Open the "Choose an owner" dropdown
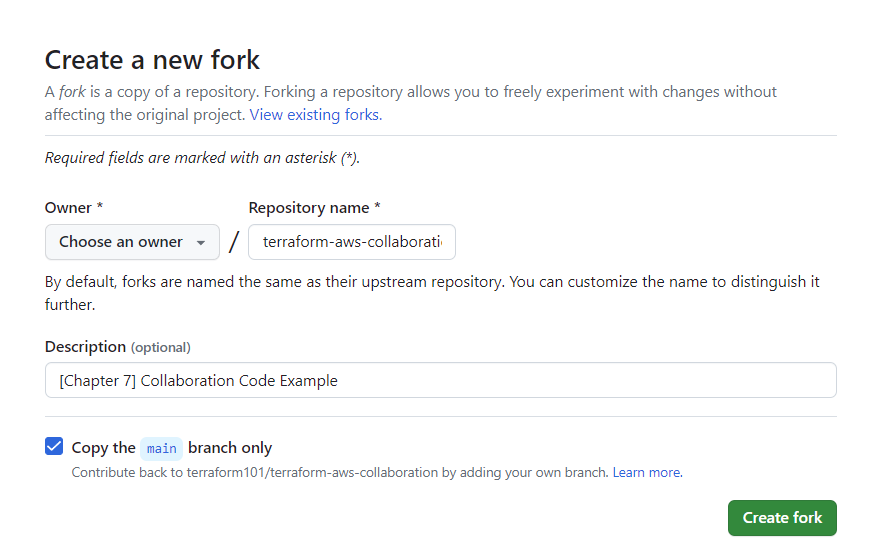 click(x=131, y=242)
